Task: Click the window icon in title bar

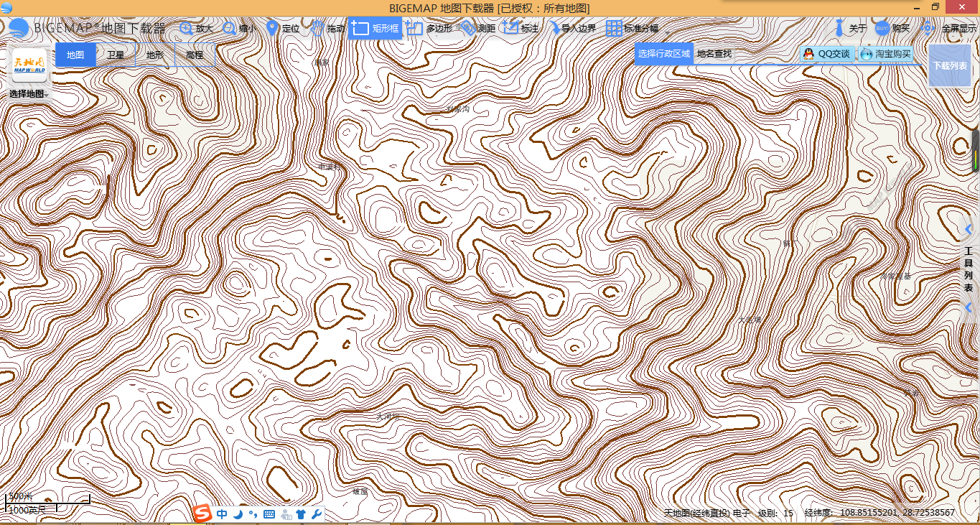Action: pyautogui.click(x=6, y=7)
